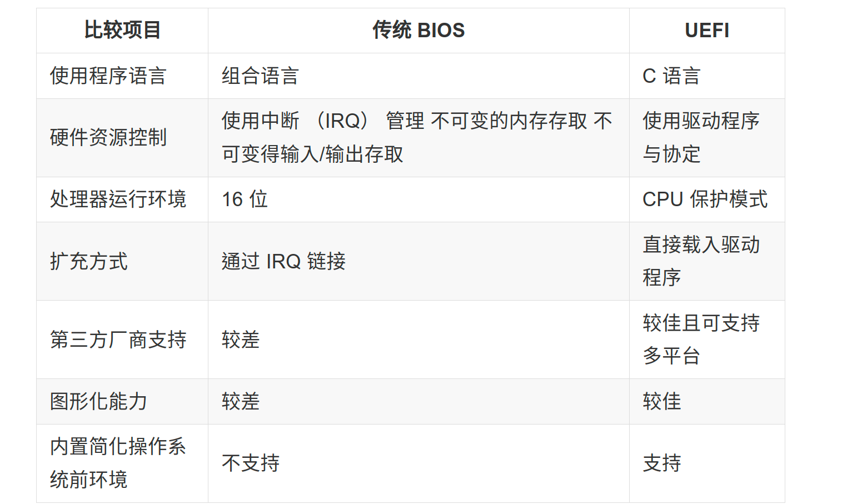Click the UEFI column header

(x=706, y=31)
